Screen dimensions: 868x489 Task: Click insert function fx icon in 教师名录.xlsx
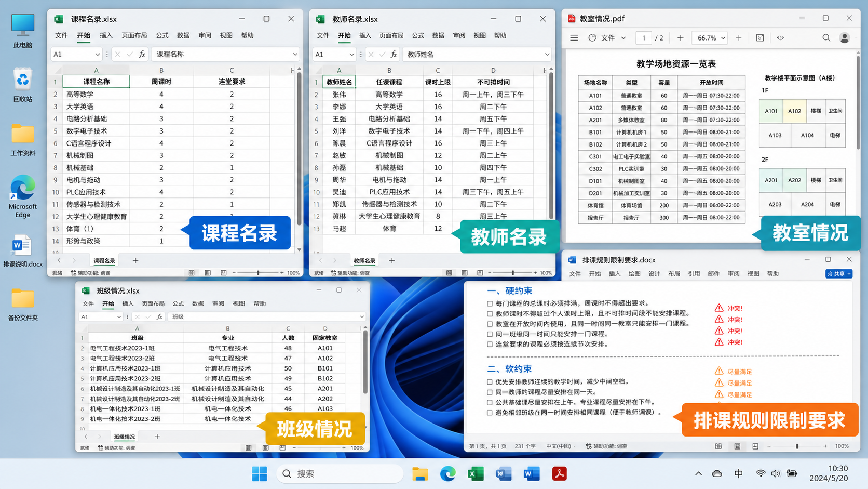click(394, 54)
